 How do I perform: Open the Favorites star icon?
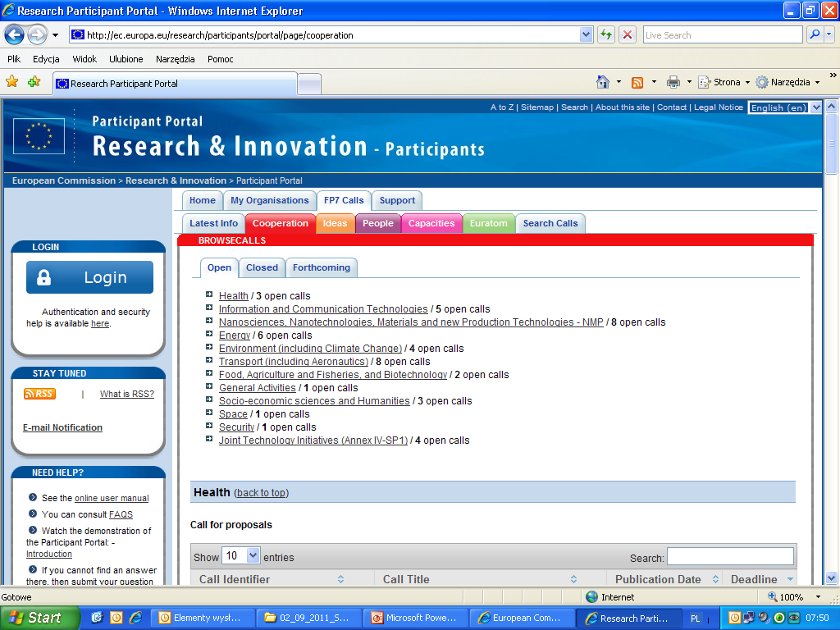(11, 82)
